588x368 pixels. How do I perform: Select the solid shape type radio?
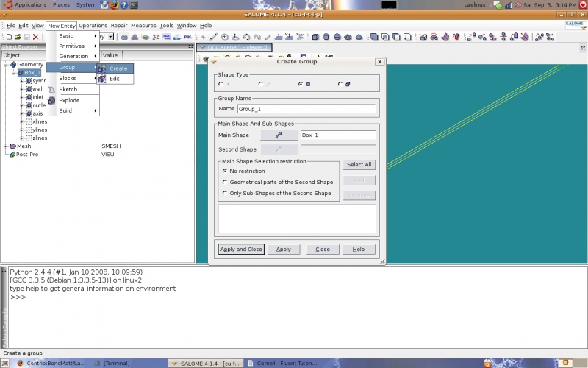pyautogui.click(x=340, y=84)
